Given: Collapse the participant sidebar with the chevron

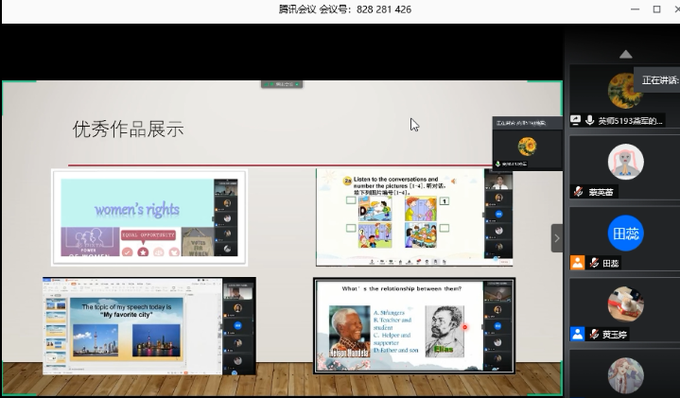Looking at the screenshot, I should (557, 238).
